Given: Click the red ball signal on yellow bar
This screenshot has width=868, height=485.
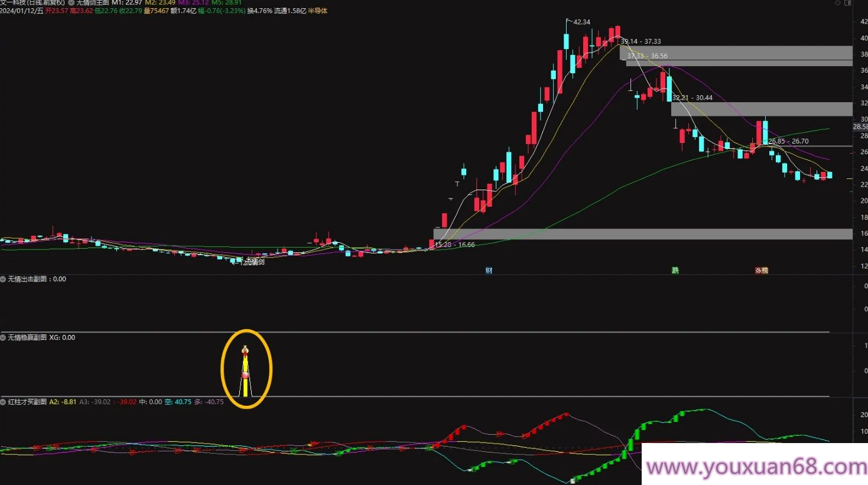Looking at the screenshot, I should coord(245,376).
